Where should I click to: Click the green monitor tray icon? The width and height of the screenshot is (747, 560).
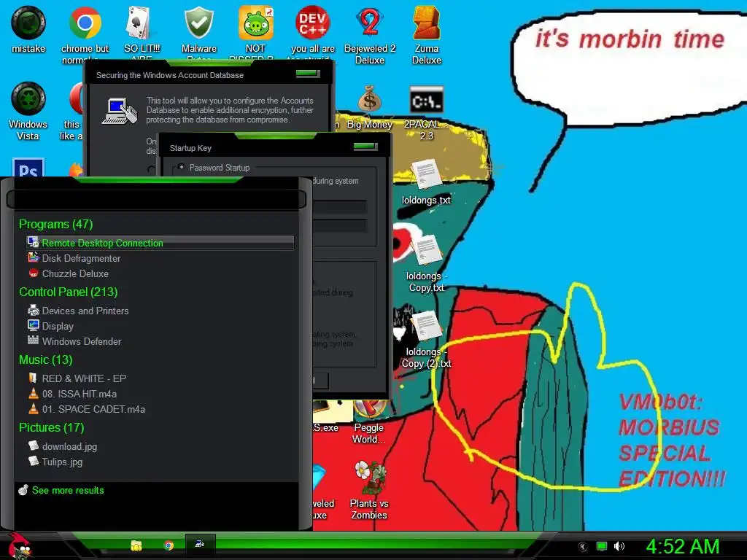(x=602, y=546)
